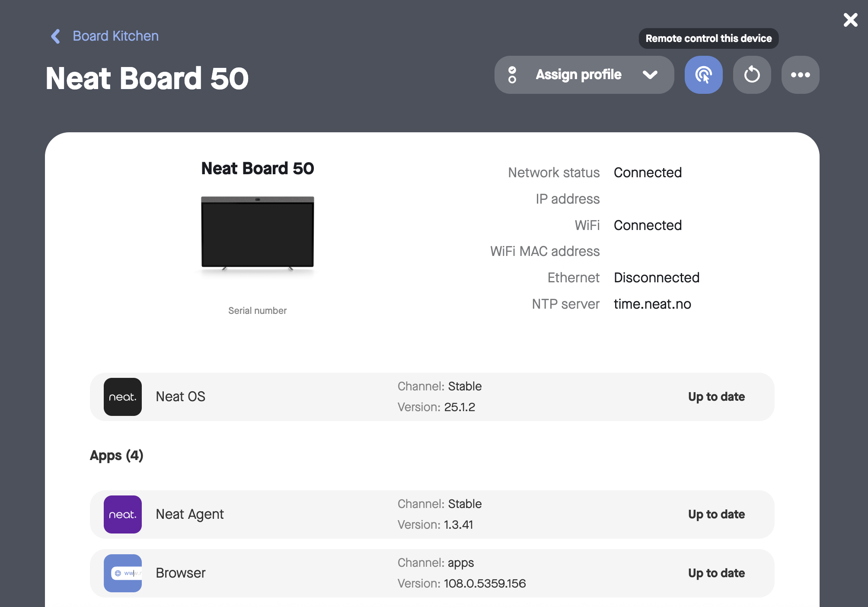Image resolution: width=868 pixels, height=607 pixels.
Task: Click Browser version 108.0.5359.156
Action: pos(462,583)
